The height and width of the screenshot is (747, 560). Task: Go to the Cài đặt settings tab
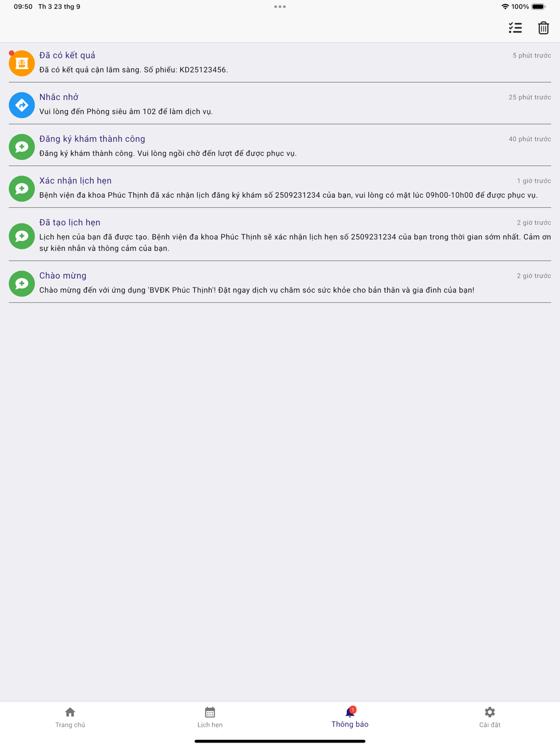490,717
